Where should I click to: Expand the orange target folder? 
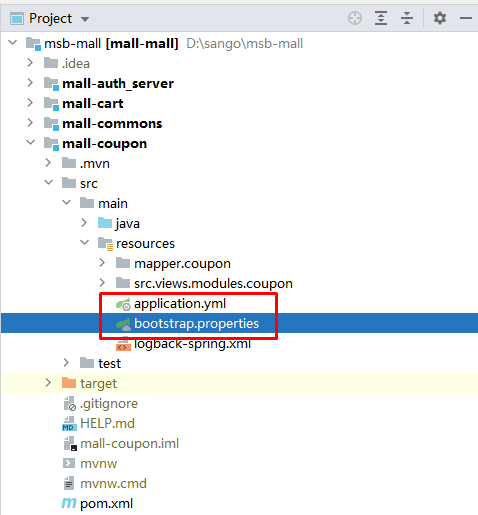tap(48, 383)
